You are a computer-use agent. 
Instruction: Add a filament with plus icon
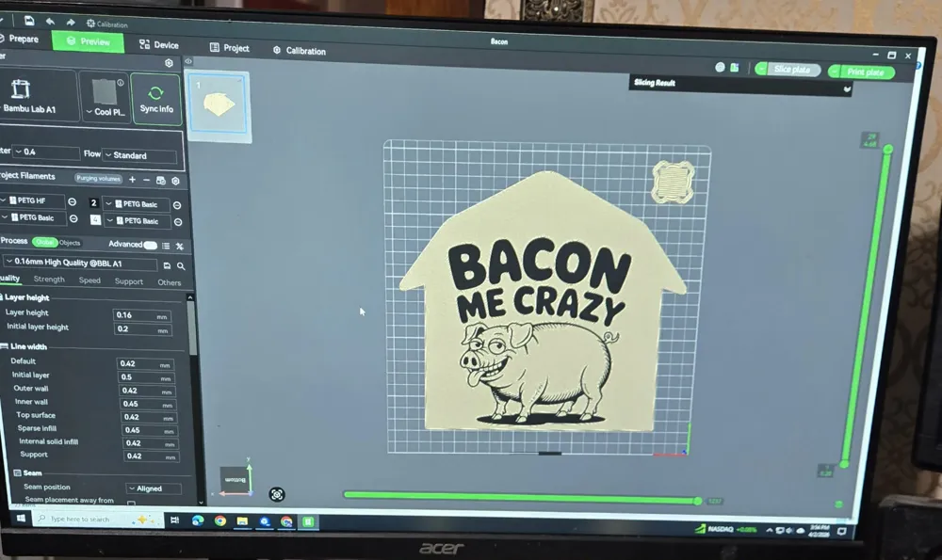(x=132, y=179)
